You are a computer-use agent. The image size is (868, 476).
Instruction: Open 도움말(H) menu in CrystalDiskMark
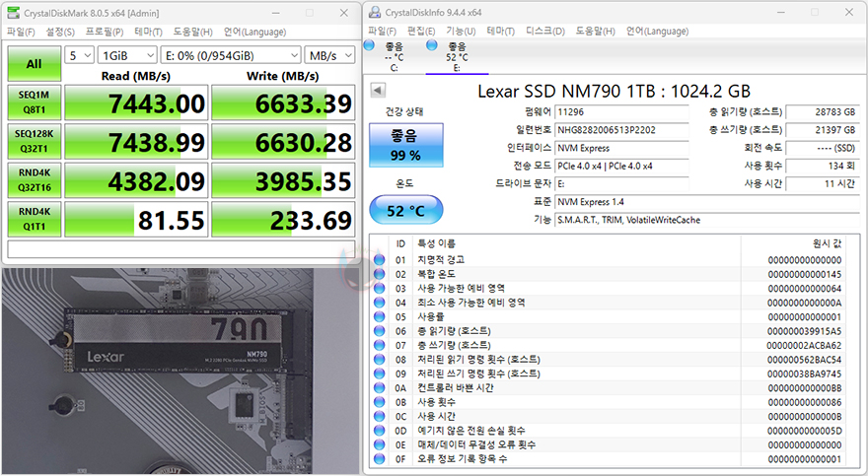(x=192, y=33)
